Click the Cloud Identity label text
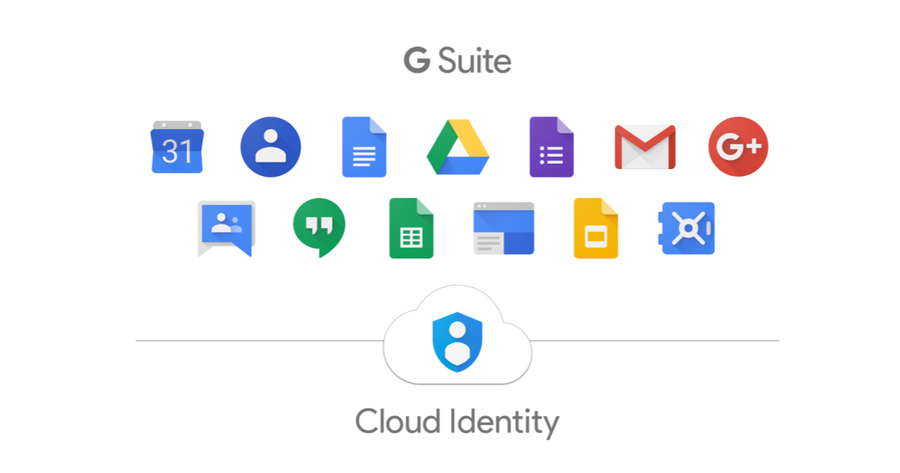Image resolution: width=900 pixels, height=473 pixels. click(457, 422)
